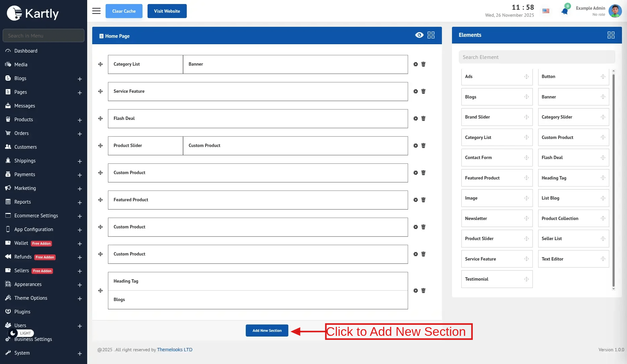Viewport: 627px width, 364px height.
Task: Open the hamburger sidebar menu toggle
Action: (x=96, y=11)
